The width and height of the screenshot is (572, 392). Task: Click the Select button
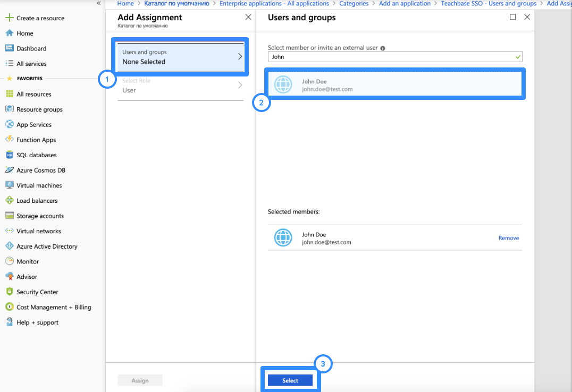click(290, 380)
